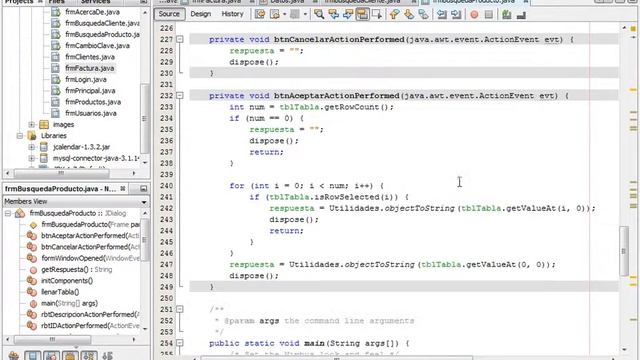This screenshot has width=640, height=360.
Task: Select frmCambioClave.java file
Action: tap(98, 46)
